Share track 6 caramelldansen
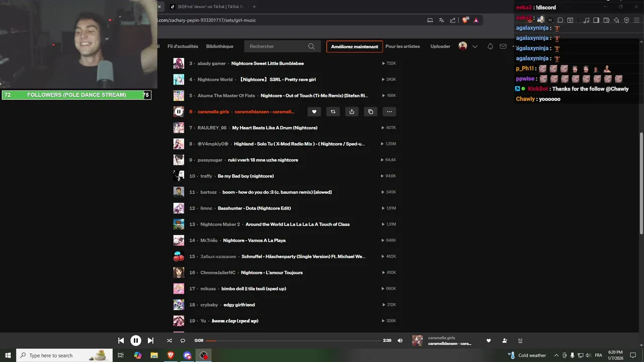Screen dimensions: 644x362 pos(352,112)
